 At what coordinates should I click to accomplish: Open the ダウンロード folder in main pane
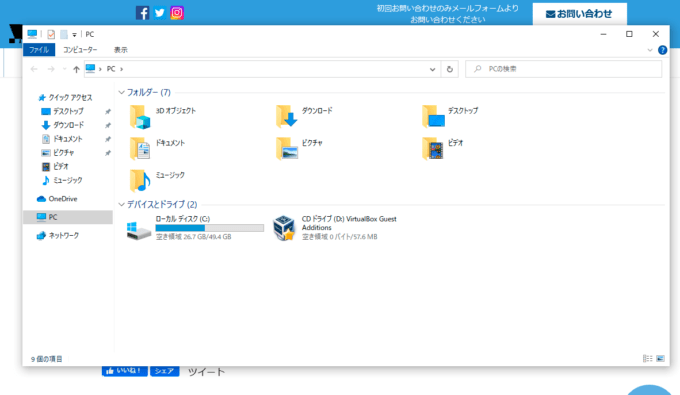click(x=304, y=117)
